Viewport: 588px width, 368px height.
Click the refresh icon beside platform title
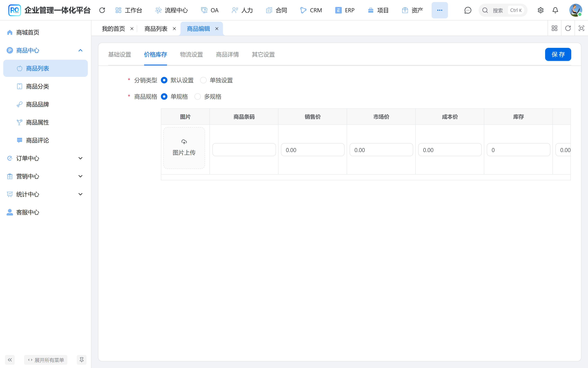102,10
